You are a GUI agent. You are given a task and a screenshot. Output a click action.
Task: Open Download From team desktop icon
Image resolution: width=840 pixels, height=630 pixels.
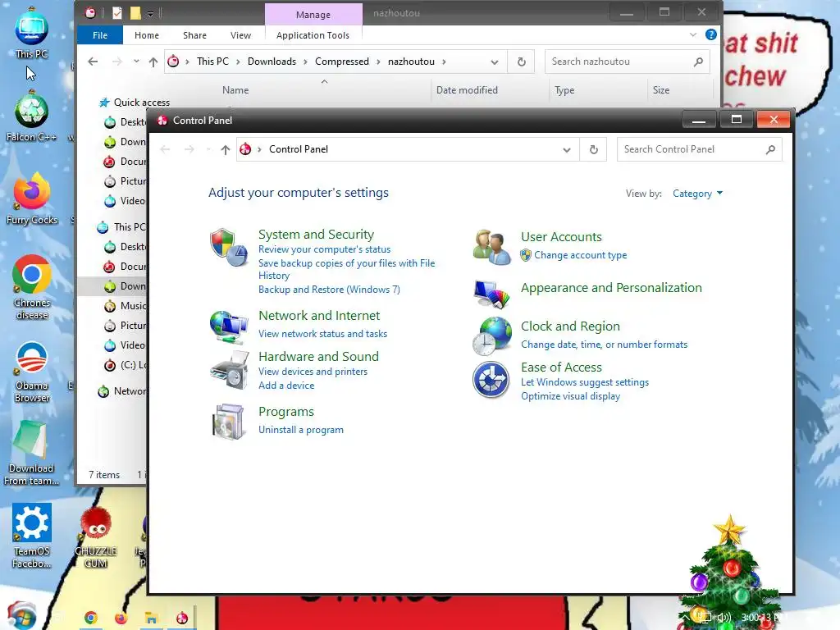(32, 453)
